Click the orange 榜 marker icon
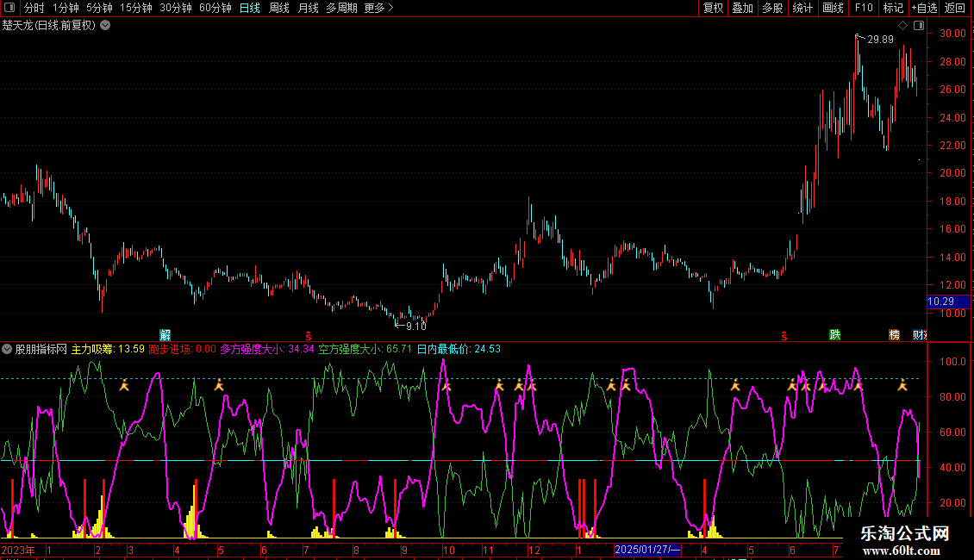This screenshot has height=560, width=974. [895, 334]
